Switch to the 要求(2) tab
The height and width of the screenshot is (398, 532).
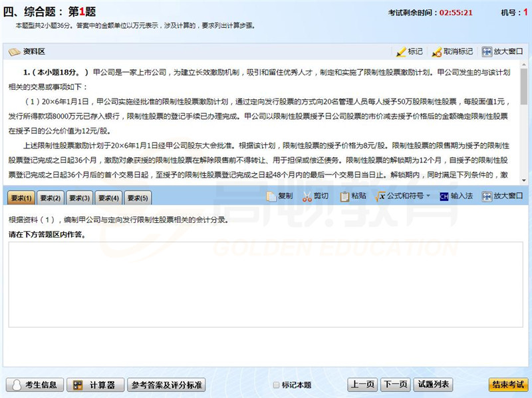(x=50, y=198)
